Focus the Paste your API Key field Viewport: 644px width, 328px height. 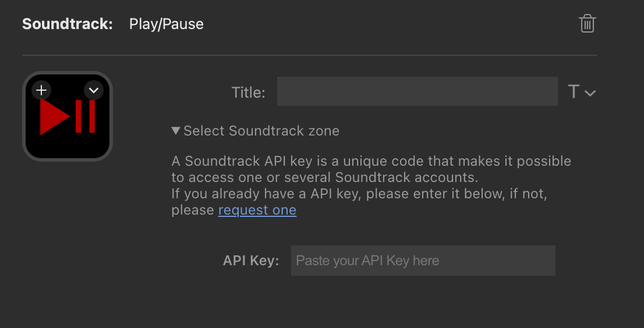pos(423,261)
